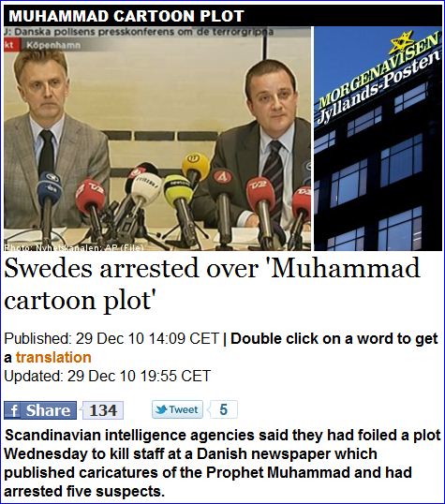Click the Twitter bird icon
This screenshot has width=445, height=504.
tap(161, 409)
